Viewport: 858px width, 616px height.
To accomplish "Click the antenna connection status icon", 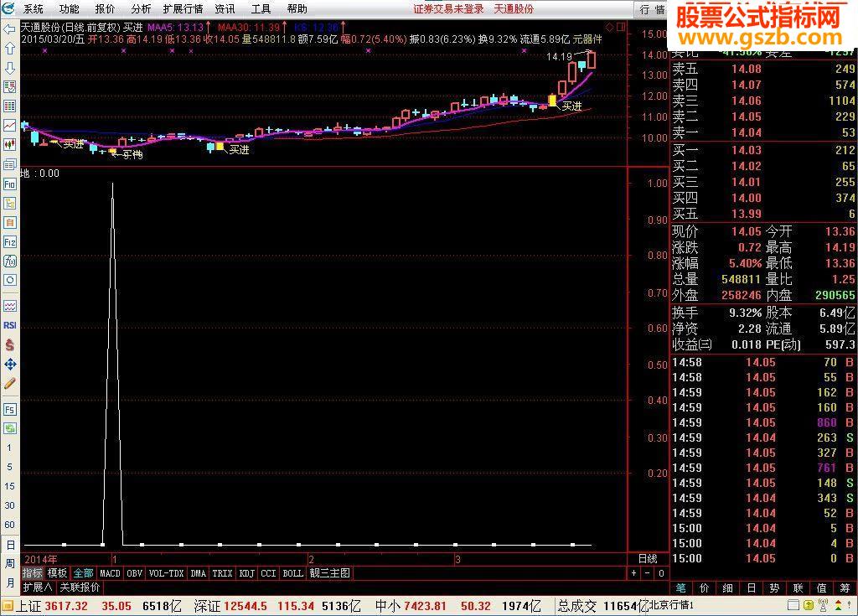I will click(x=823, y=606).
